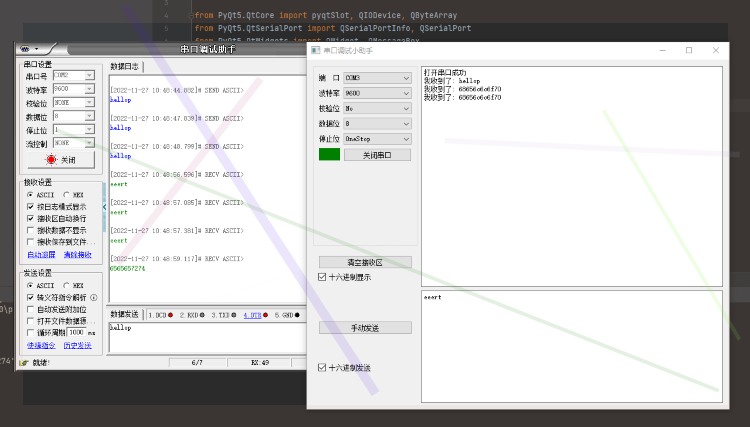The height and width of the screenshot is (427, 750).
Task: Open 流控制 NONE dropdown
Action: (74, 143)
